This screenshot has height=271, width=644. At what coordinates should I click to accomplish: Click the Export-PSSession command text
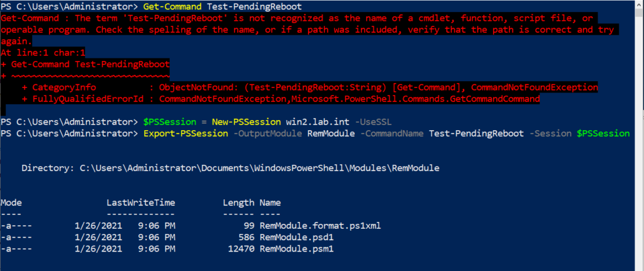point(186,133)
